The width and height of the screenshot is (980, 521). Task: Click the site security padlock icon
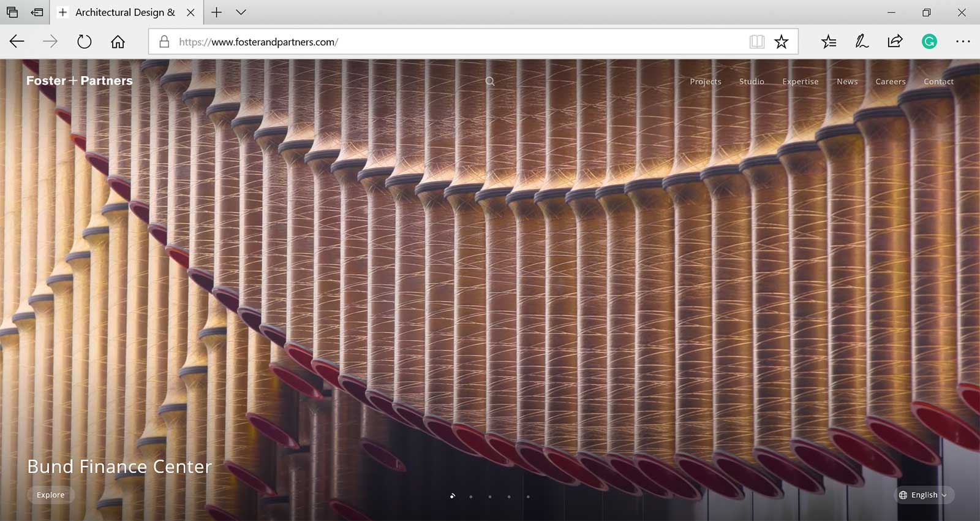point(164,42)
